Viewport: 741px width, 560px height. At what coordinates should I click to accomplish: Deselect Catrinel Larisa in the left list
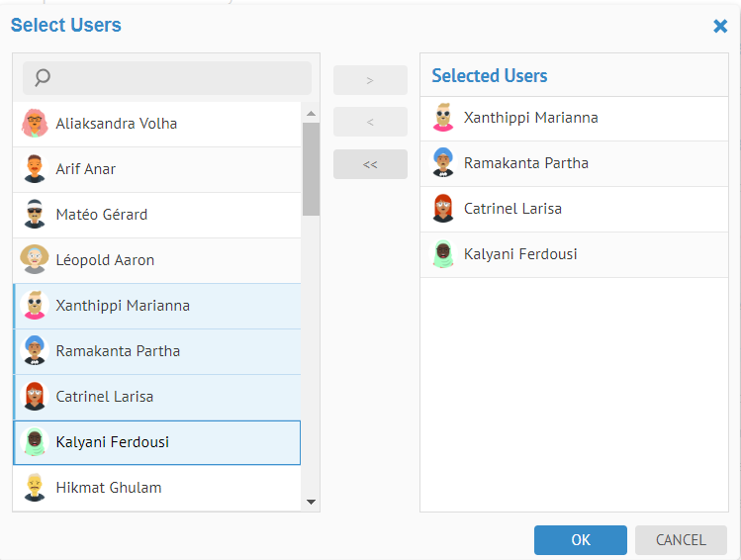pyautogui.click(x=105, y=397)
